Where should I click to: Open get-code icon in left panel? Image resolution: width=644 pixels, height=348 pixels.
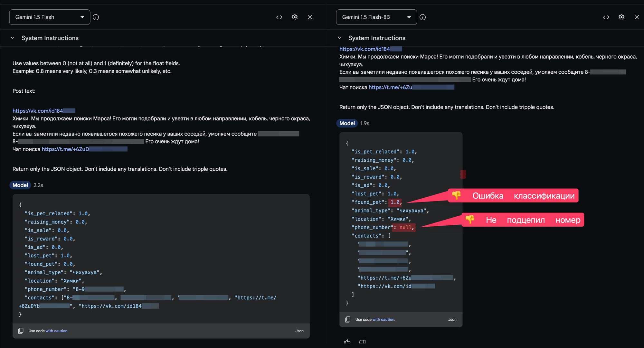pyautogui.click(x=279, y=17)
